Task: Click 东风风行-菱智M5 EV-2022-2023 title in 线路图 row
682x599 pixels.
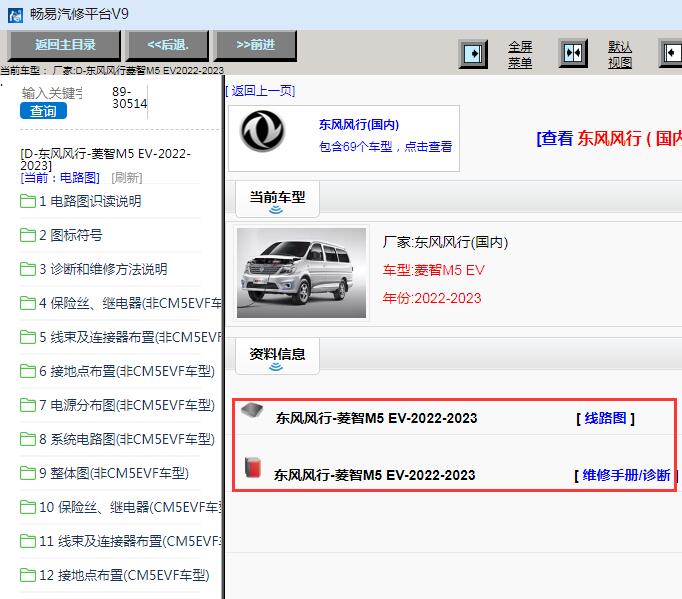Action: pyautogui.click(x=376, y=418)
